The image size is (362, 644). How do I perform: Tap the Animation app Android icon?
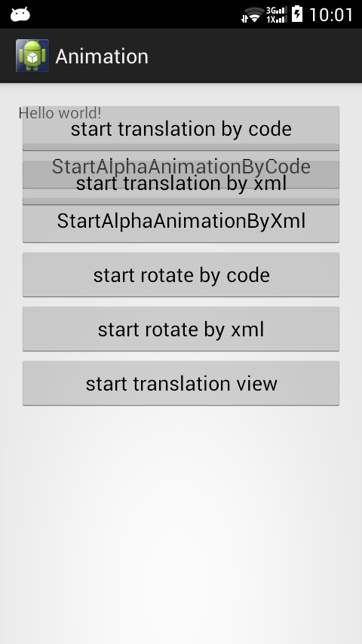click(x=32, y=56)
